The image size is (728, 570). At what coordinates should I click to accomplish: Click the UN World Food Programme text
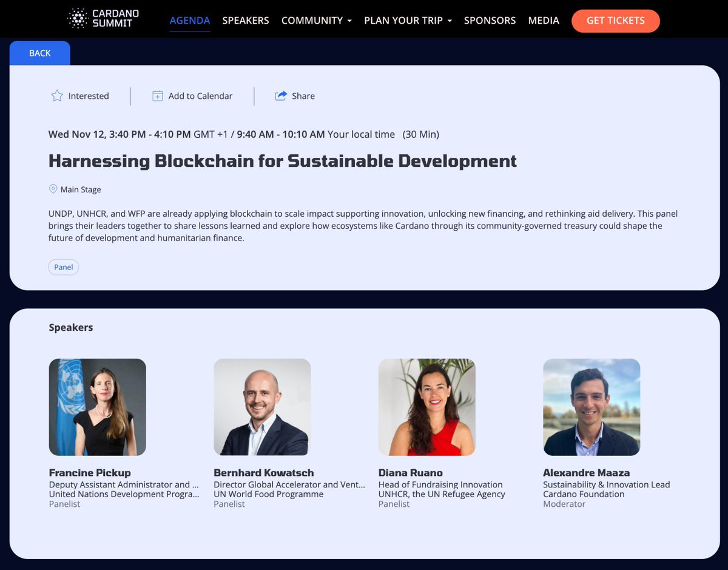point(269,494)
